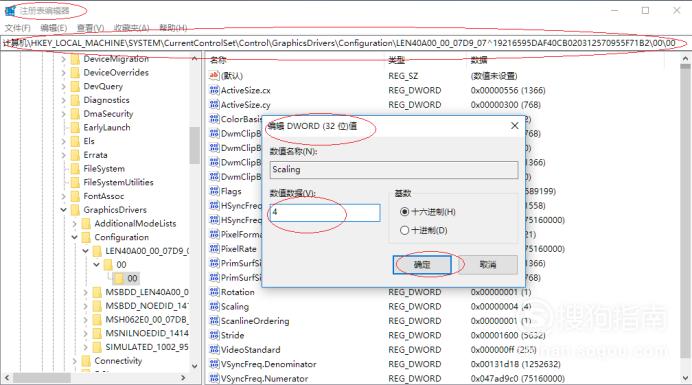Screen dimensions: 692x385
Task: Collapse the LEN40A00_00_07D9 tree node
Action: 86,251
